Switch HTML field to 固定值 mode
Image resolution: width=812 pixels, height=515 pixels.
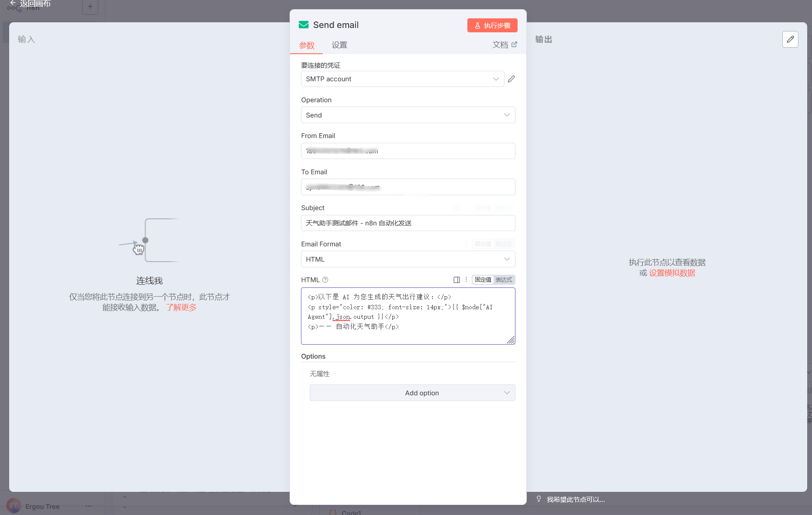(x=483, y=280)
